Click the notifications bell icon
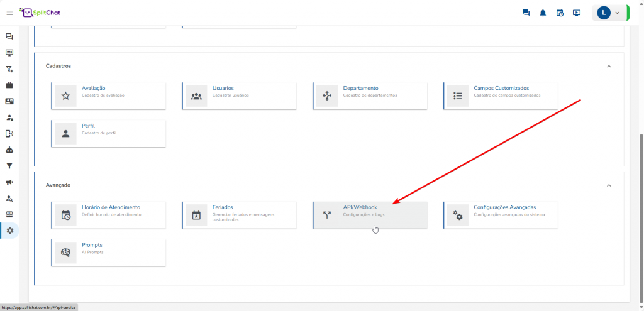644x311 pixels. pyautogui.click(x=543, y=13)
